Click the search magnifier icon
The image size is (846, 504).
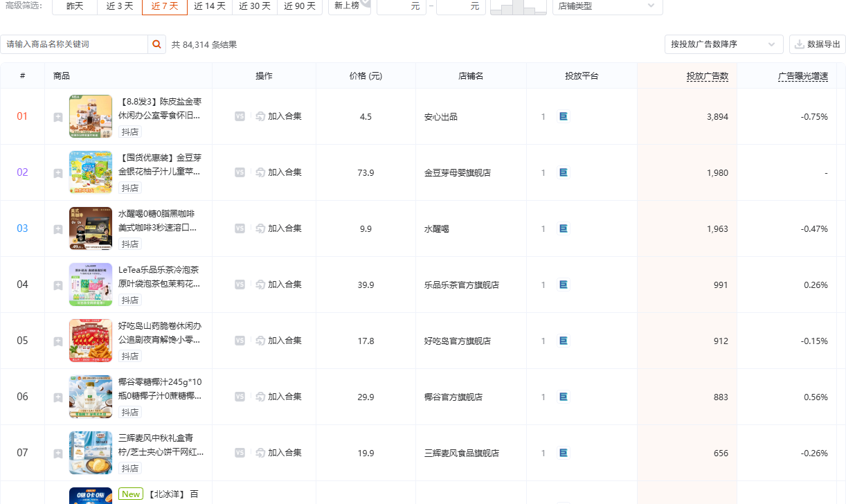click(157, 44)
